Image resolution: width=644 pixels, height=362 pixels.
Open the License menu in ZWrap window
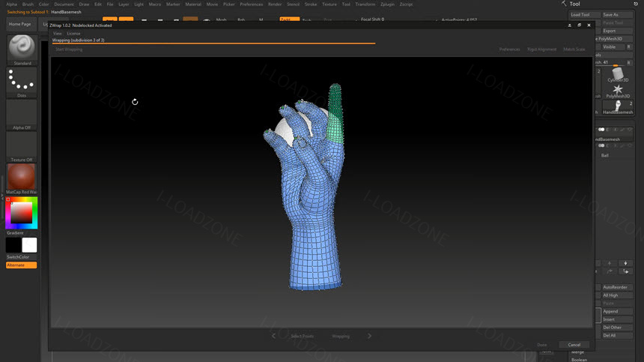73,33
